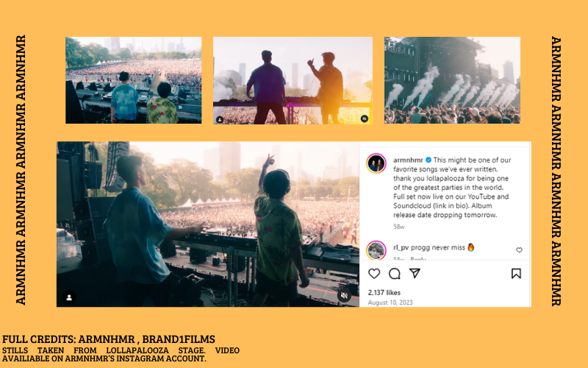Open the August 10, 2023 date link

(x=390, y=302)
